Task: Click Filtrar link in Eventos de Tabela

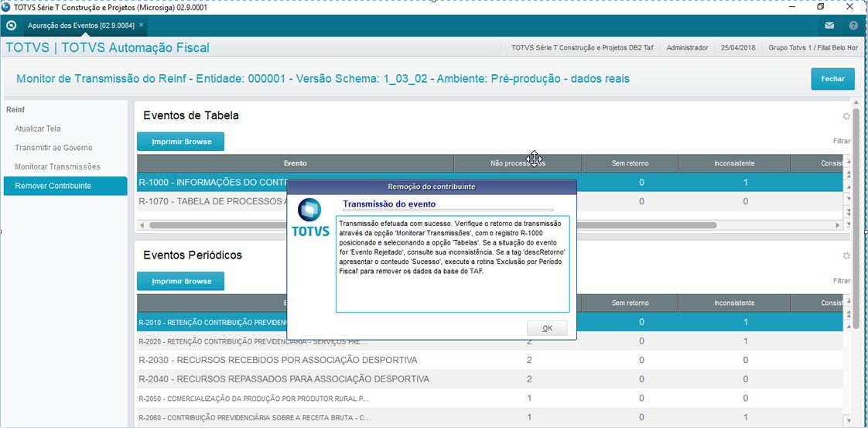Action: (842, 141)
